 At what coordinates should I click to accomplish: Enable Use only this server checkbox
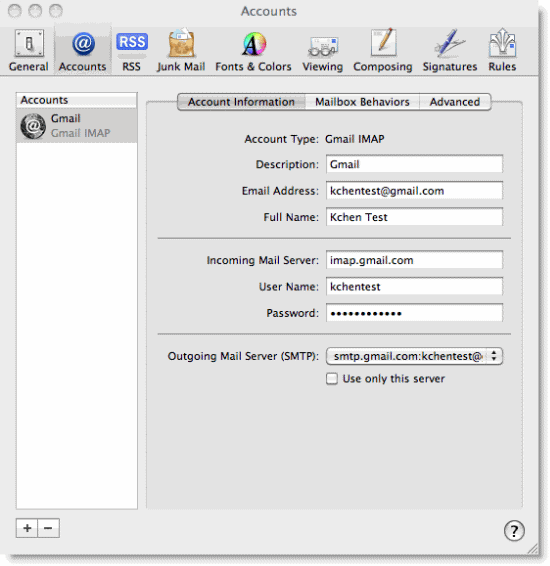click(x=332, y=379)
